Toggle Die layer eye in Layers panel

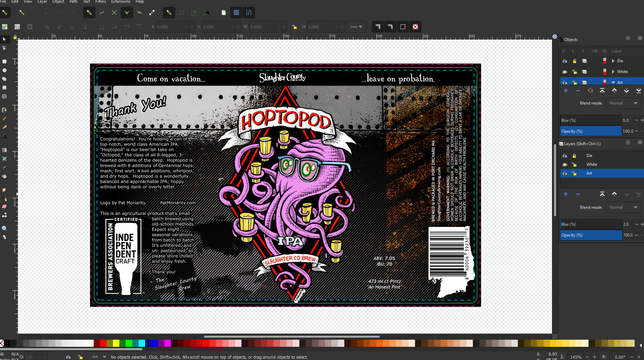click(x=565, y=156)
